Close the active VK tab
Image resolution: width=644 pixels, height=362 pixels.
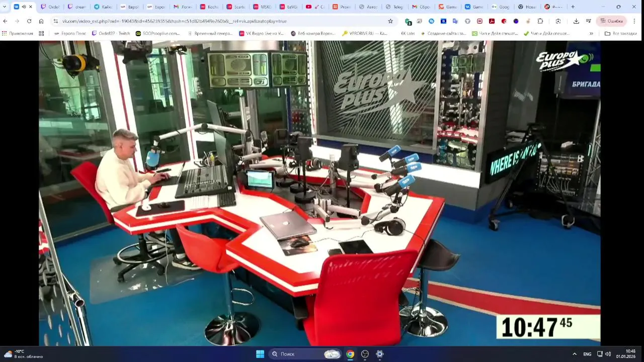[x=31, y=7]
